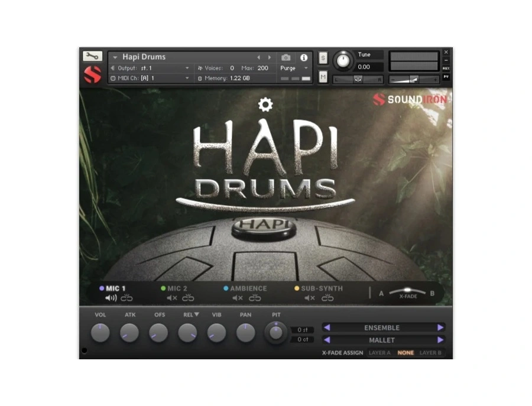Next ENSEMBLE preset right arrow
532x406 pixels.
coord(440,327)
